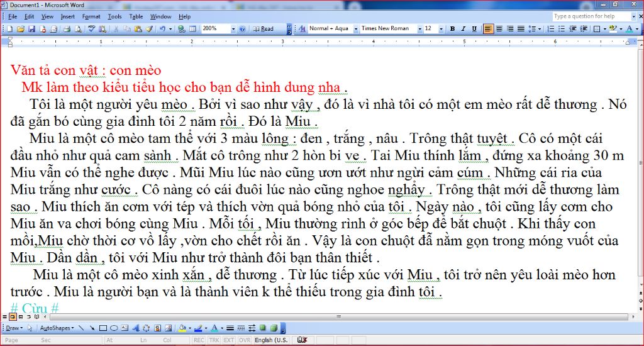Open Shadow Style options
This screenshot has height=346, width=644.
262,328
